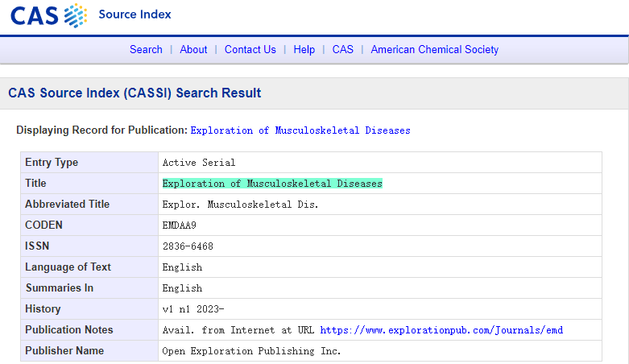Screen dimensions: 629x364
Task: Click the 'Abbreviated Title' row label
Action: [x=68, y=205]
